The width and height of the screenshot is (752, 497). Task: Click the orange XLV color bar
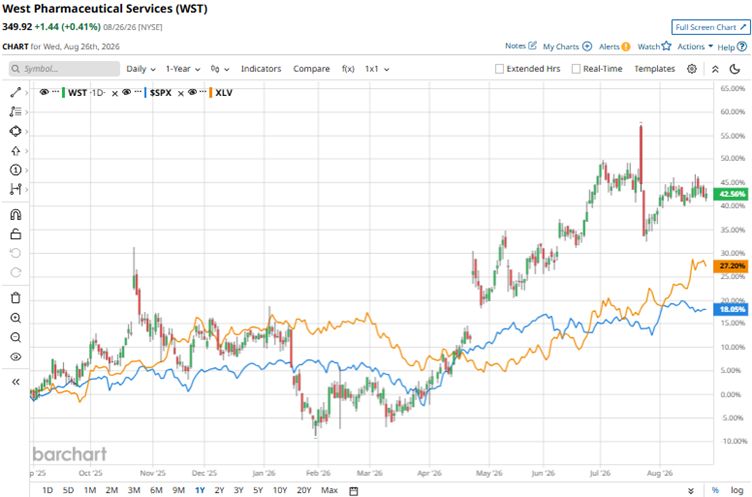[210, 92]
